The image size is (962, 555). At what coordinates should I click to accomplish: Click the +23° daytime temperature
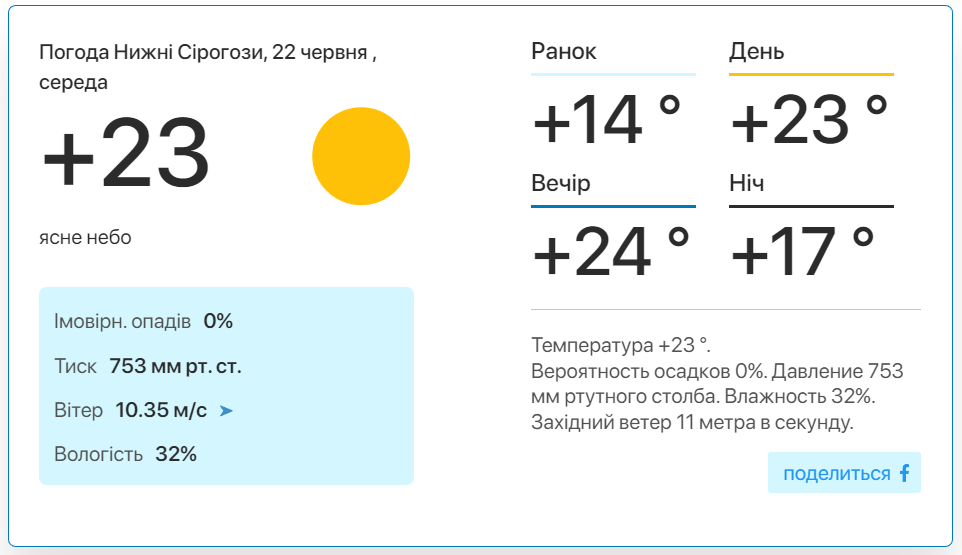click(809, 119)
